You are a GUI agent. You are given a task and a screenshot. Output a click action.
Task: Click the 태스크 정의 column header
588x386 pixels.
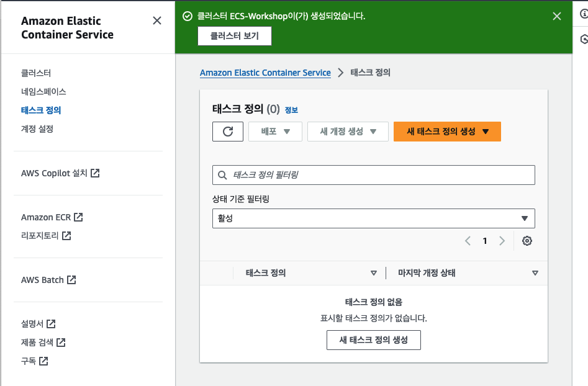[266, 273]
